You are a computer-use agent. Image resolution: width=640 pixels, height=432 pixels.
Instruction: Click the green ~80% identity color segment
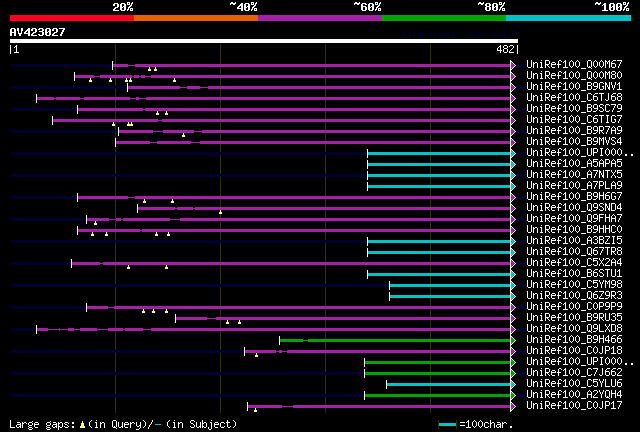(444, 18)
